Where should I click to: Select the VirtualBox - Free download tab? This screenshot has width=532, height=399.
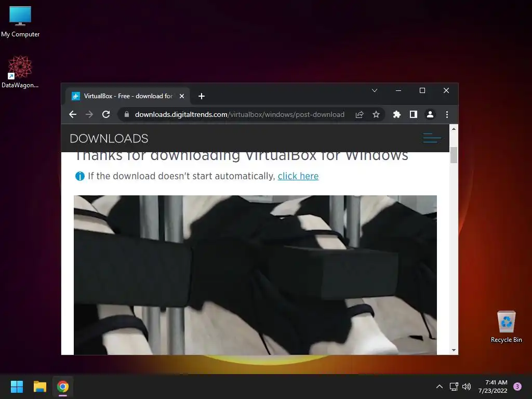point(128,96)
